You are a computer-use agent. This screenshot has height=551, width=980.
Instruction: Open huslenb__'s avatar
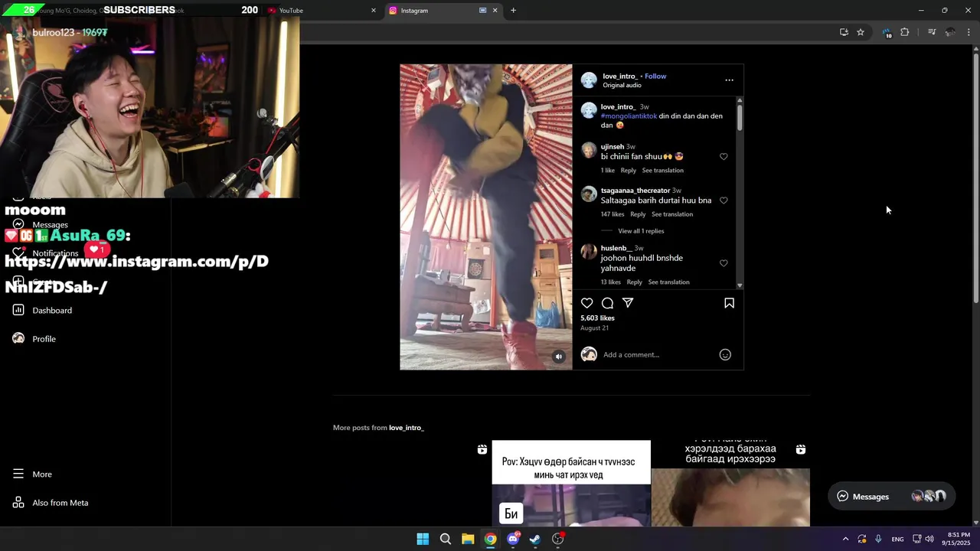click(589, 251)
